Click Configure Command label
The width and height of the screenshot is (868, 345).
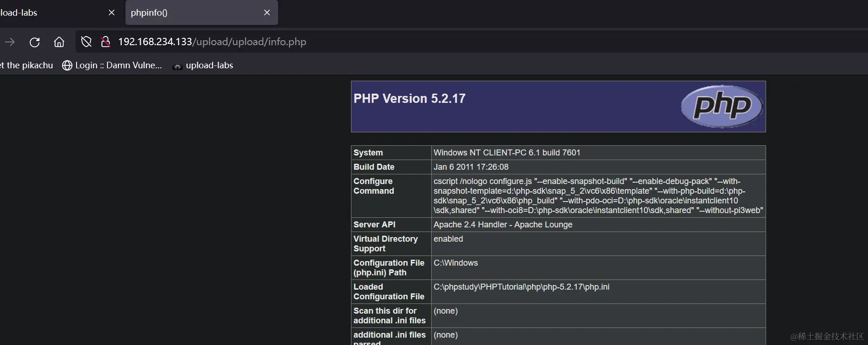(374, 186)
